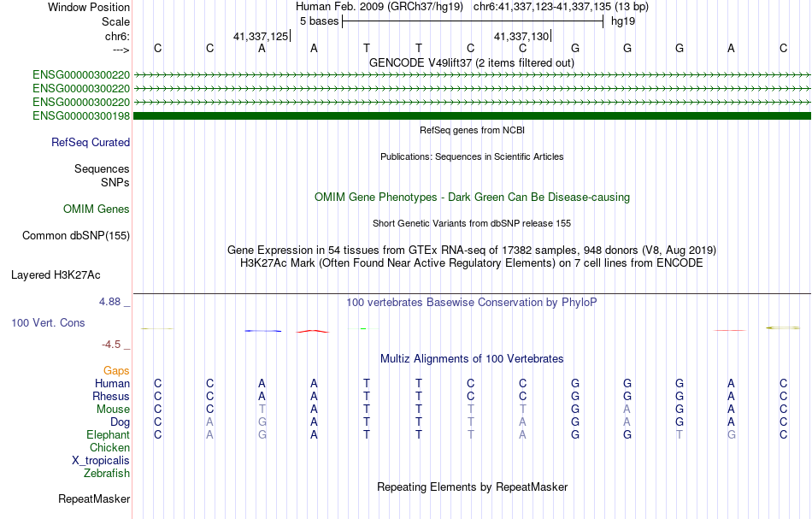
Task: Select the Mouse species row label
Action: click(114, 410)
